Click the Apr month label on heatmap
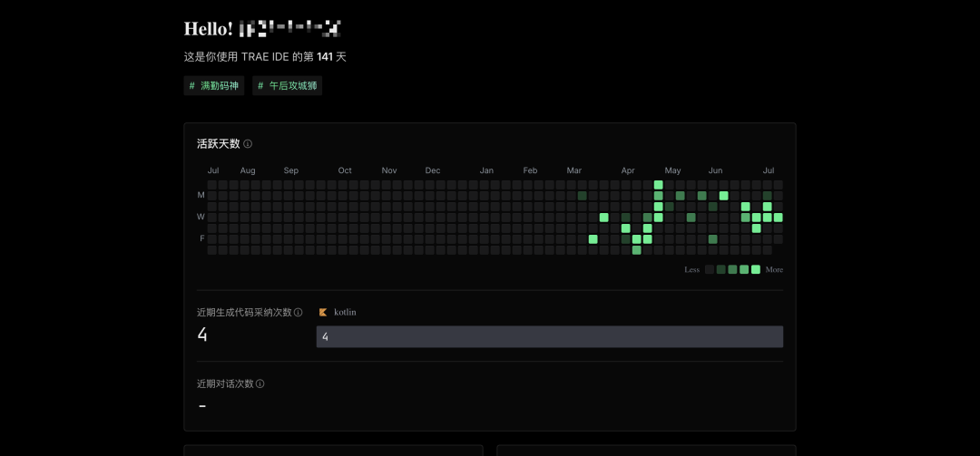 (628, 170)
